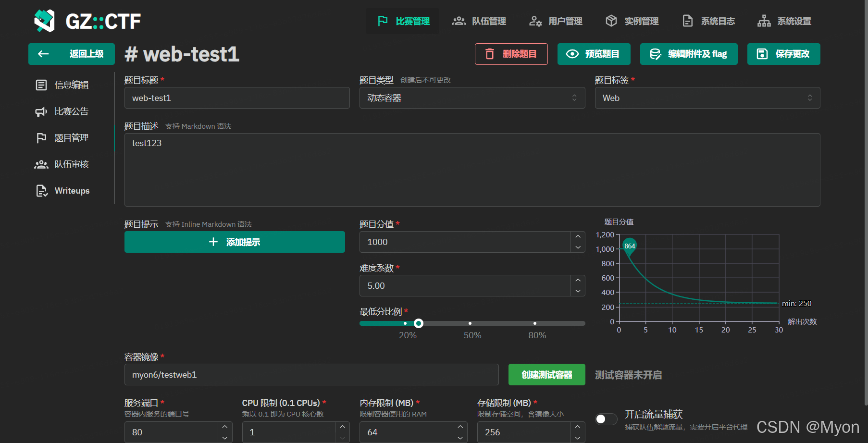
Task: Click the page vertical scrollbar
Action: tap(866, 202)
